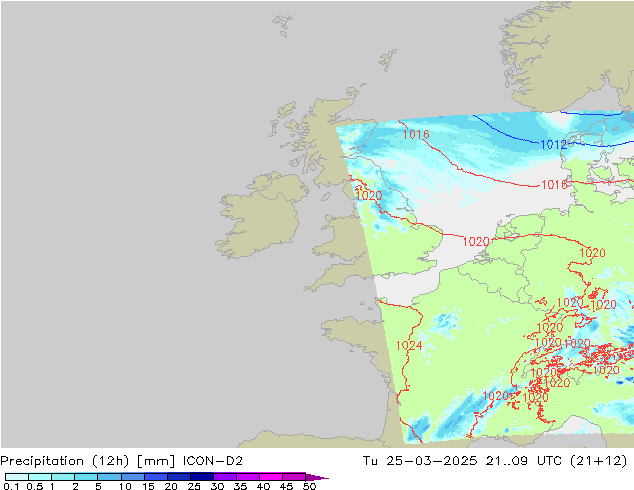The width and height of the screenshot is (634, 490).
Task: Click the 0.5–1 mm legend color swatch
Action: [x=40, y=477]
